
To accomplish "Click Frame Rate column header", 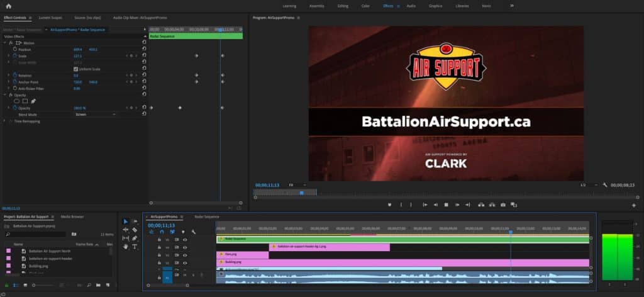I will pos(85,244).
